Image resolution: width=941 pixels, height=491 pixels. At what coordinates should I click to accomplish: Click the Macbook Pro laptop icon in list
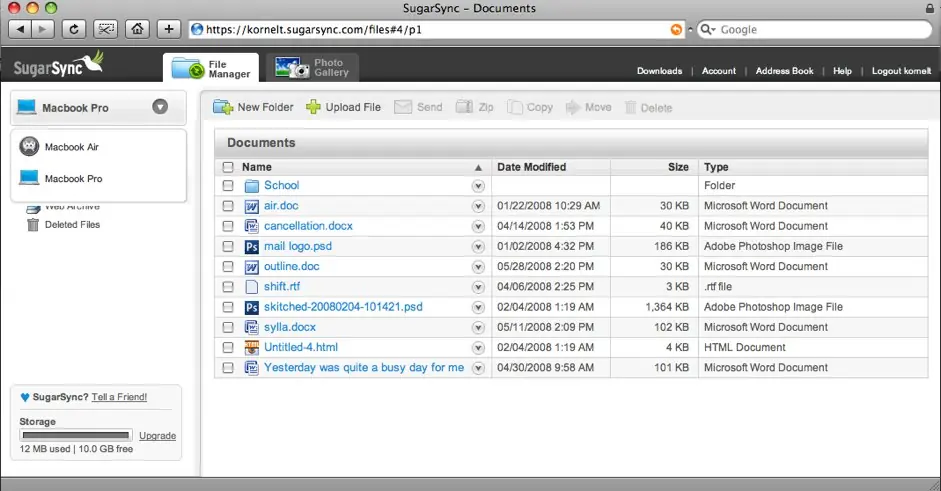tap(29, 178)
